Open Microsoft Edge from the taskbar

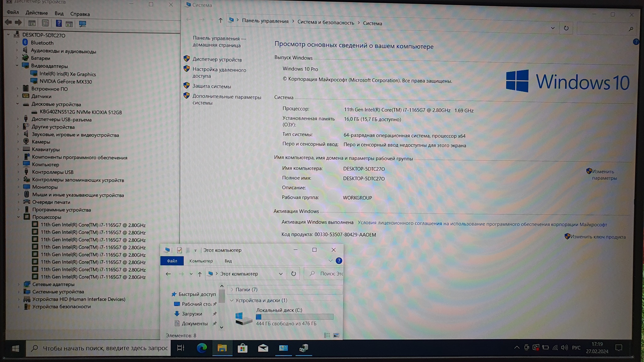(202, 348)
